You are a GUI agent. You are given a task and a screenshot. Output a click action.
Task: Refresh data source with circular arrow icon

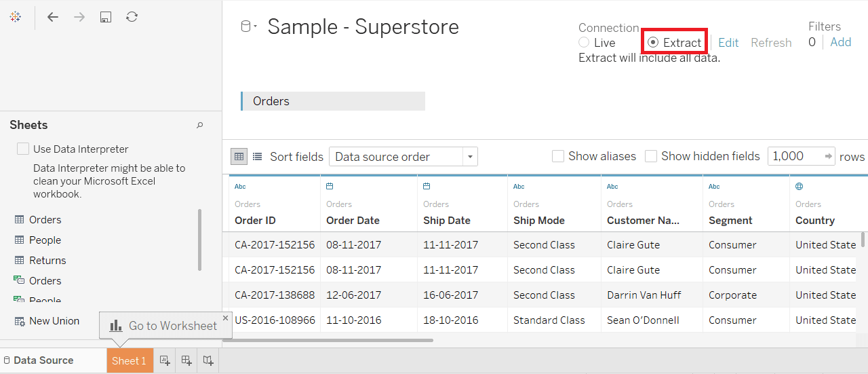tap(132, 17)
